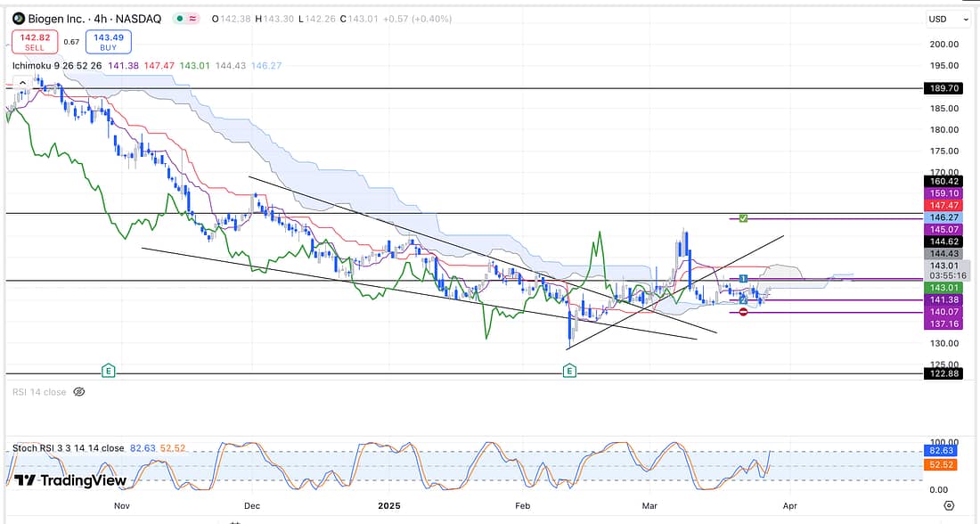Click the 0.67 spread value between SELL and BUY
Viewport: 980px width, 524px height.
pos(71,42)
